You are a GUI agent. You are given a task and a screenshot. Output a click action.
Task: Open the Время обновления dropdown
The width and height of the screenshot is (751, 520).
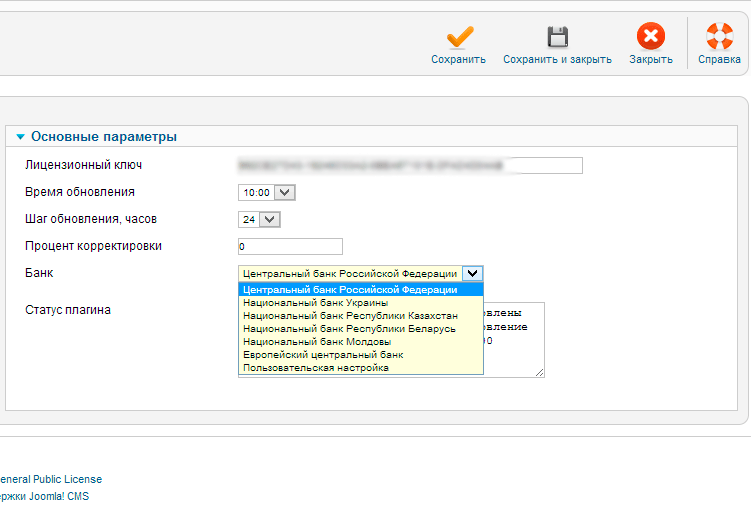266,192
